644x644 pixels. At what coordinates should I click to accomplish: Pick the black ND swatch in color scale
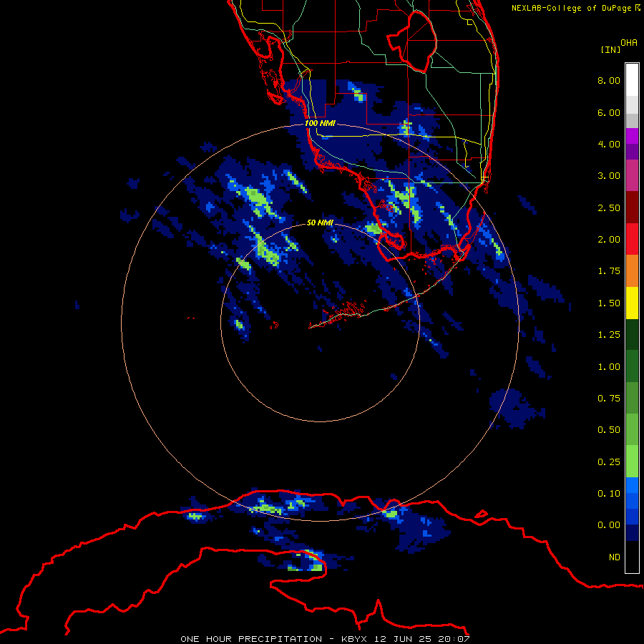click(632, 557)
